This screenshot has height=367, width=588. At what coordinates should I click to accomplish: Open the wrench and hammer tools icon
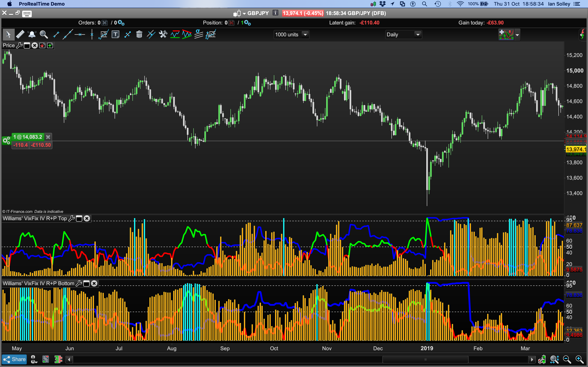coord(163,34)
